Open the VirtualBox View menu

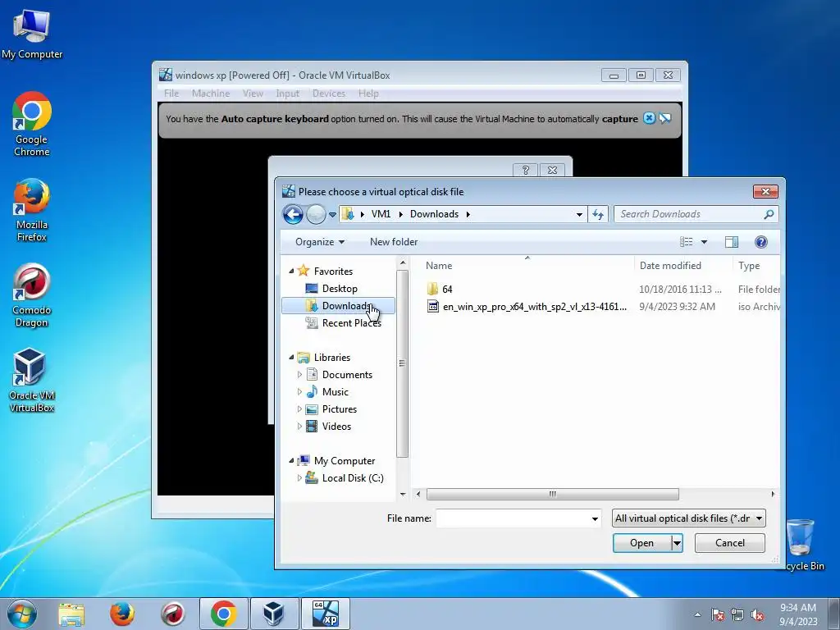coord(253,94)
